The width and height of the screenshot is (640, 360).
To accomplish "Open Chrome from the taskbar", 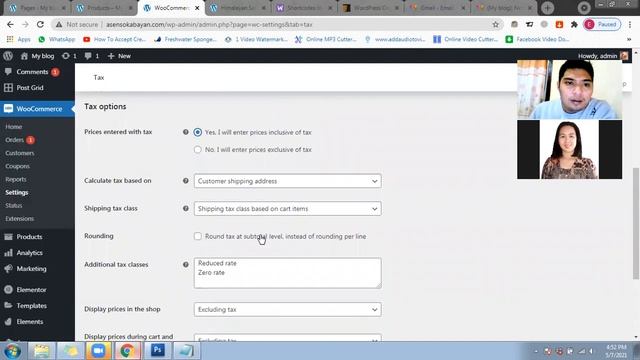I will pos(127,351).
